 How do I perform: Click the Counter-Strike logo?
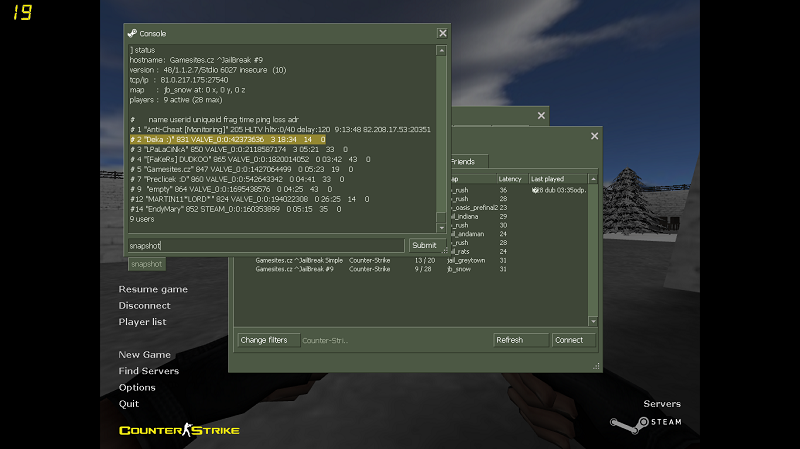point(179,430)
